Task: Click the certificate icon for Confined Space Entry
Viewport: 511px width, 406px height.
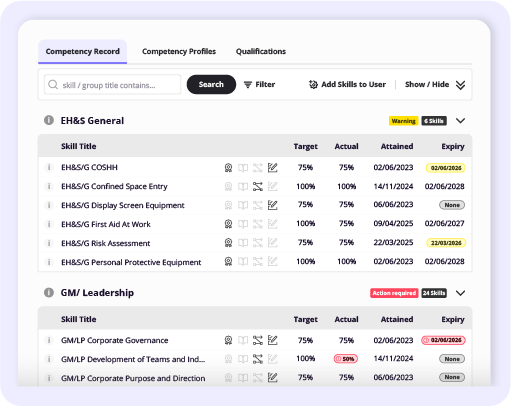Action: (x=228, y=187)
